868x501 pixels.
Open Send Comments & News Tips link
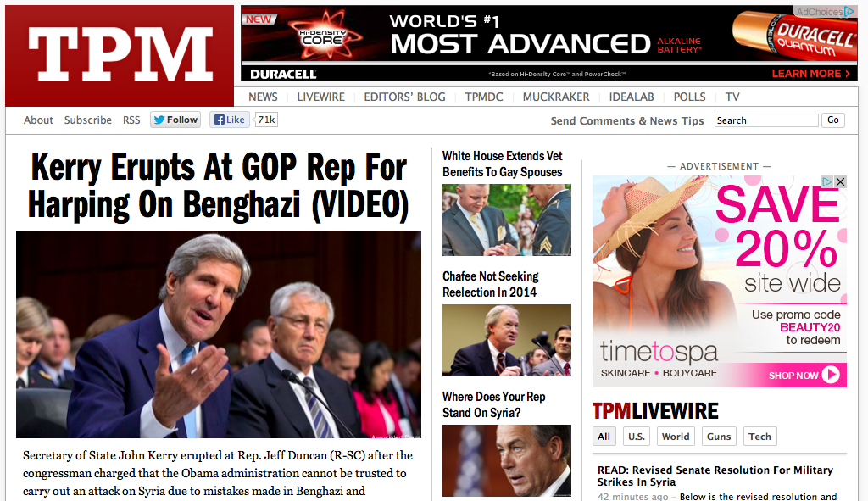[627, 120]
